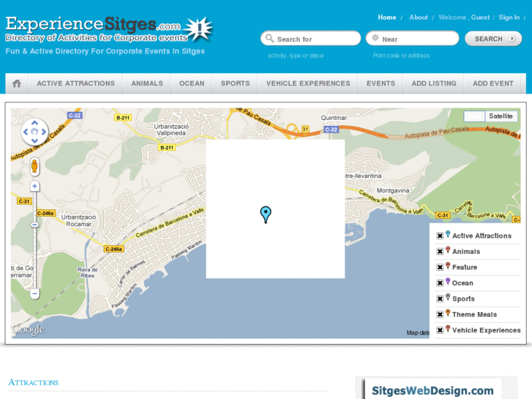Click the Google logo on map
This screenshot has width=532, height=399.
[x=28, y=329]
